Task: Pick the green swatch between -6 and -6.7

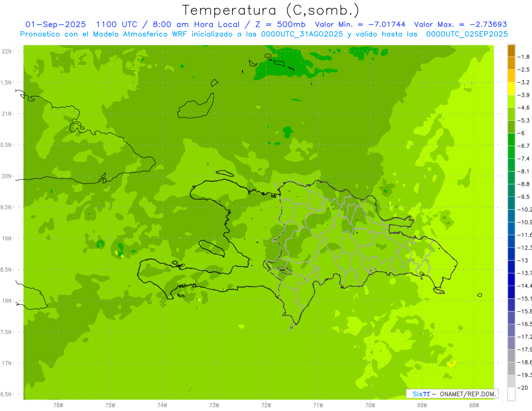Action: (511, 140)
